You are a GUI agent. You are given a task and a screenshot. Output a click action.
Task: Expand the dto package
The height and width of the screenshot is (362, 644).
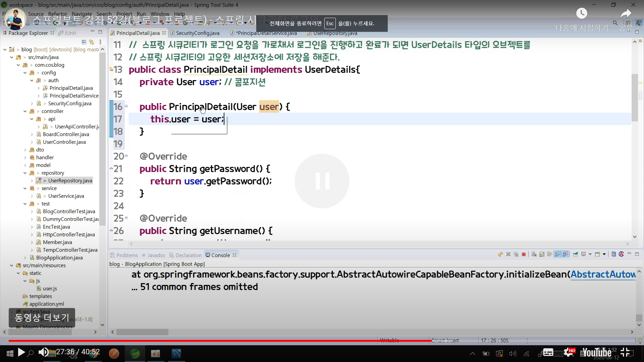[x=25, y=150]
